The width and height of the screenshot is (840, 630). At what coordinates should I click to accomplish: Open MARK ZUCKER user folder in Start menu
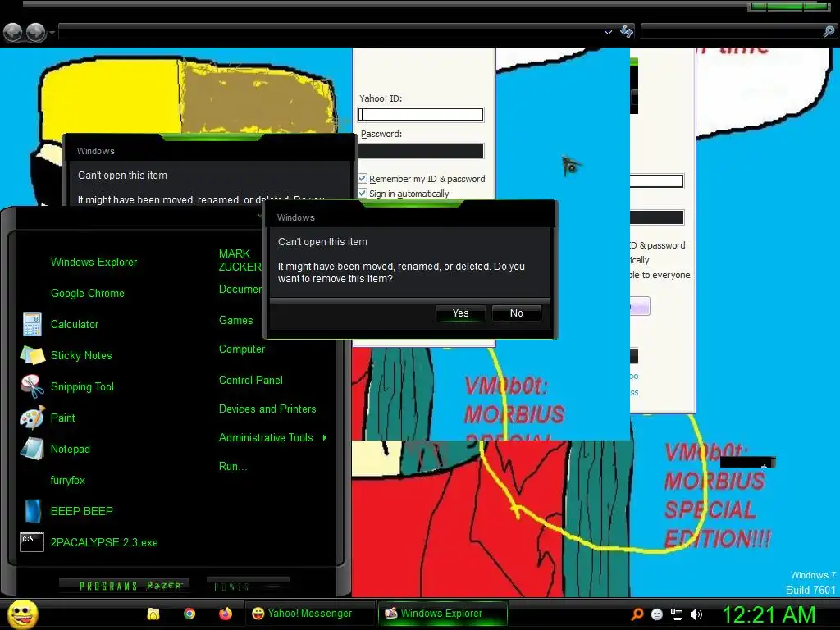pos(240,260)
